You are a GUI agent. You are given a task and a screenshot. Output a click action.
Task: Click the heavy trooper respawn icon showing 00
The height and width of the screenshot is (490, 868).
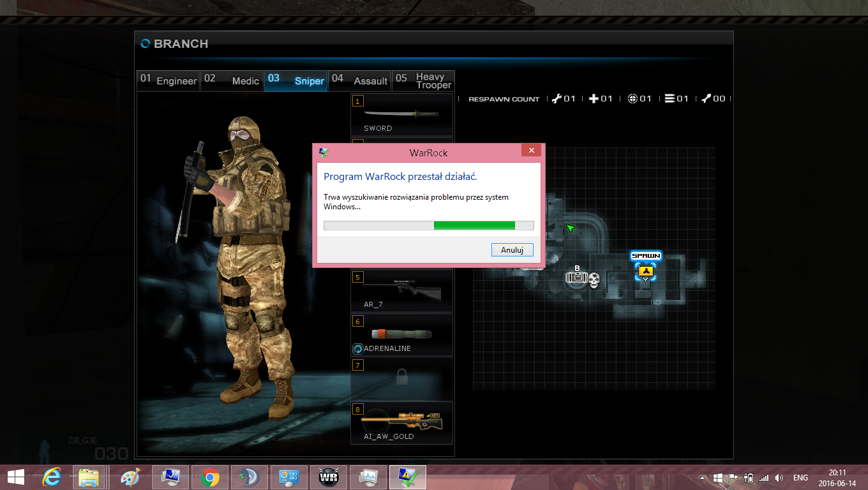[x=707, y=98]
